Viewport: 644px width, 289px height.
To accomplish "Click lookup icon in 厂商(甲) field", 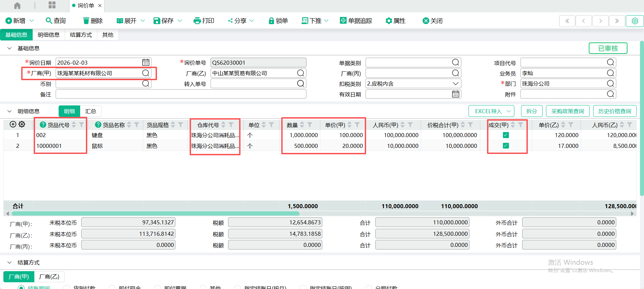I will pyautogui.click(x=146, y=73).
